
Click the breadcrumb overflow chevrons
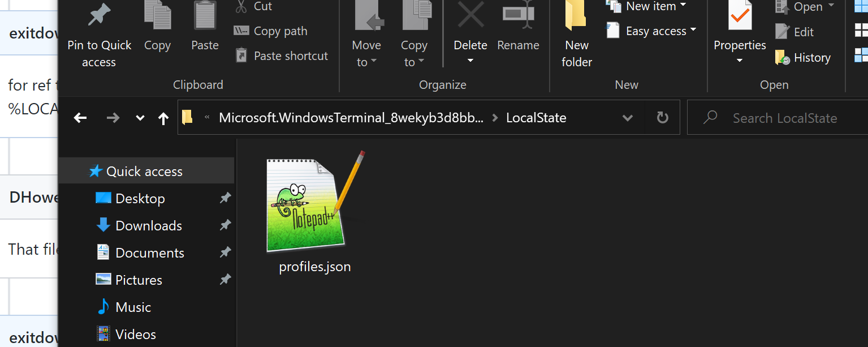207,118
